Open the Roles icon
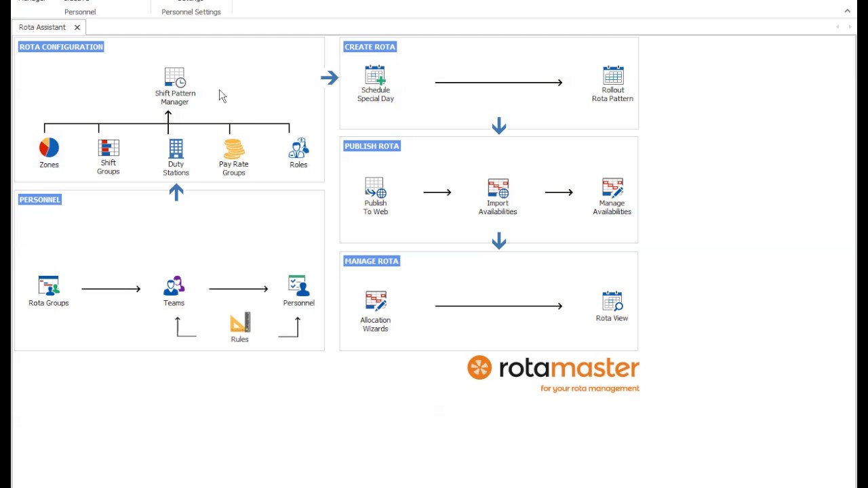 (298, 148)
